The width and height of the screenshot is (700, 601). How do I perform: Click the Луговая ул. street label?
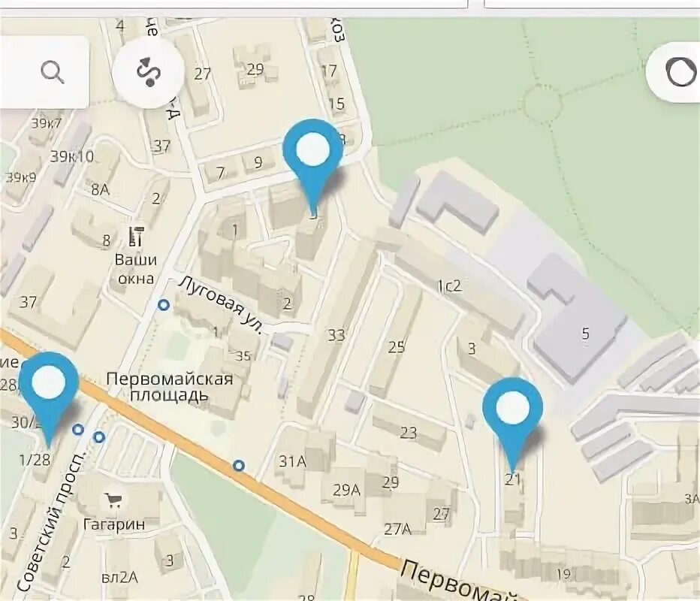[x=220, y=304]
